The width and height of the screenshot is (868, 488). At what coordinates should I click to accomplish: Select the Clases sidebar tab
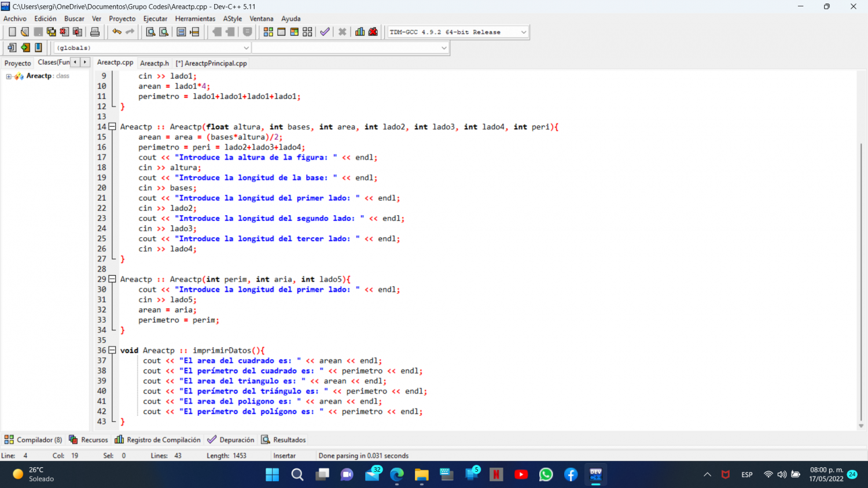pyautogui.click(x=53, y=62)
